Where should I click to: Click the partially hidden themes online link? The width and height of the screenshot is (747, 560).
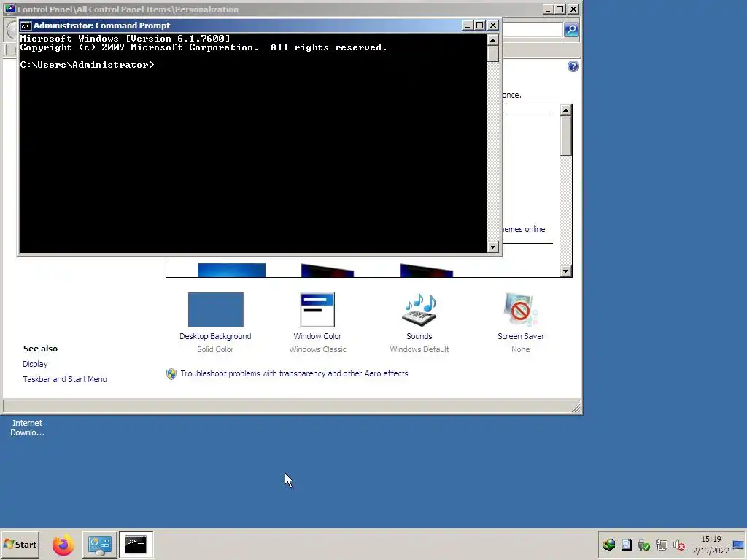tap(524, 229)
